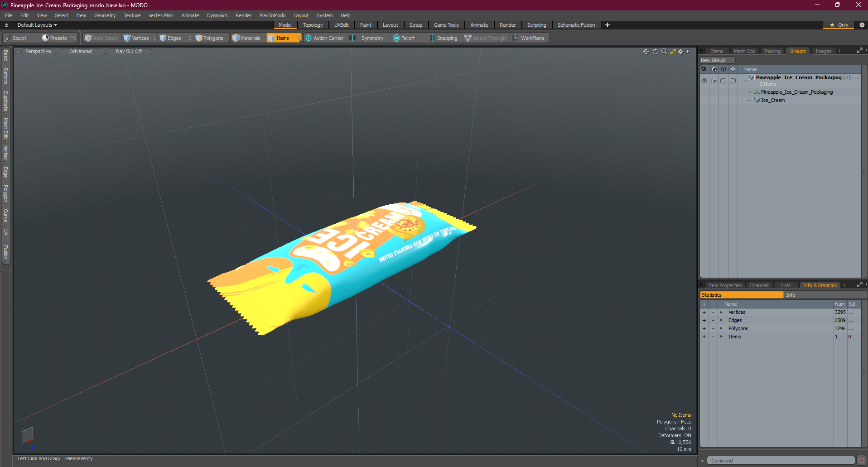Add a new tab to the Groups panel

pyautogui.click(x=839, y=51)
